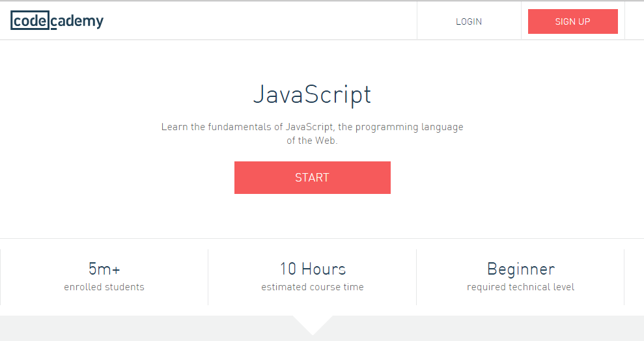Click the Codecademy logo
644x341 pixels.
click(57, 21)
